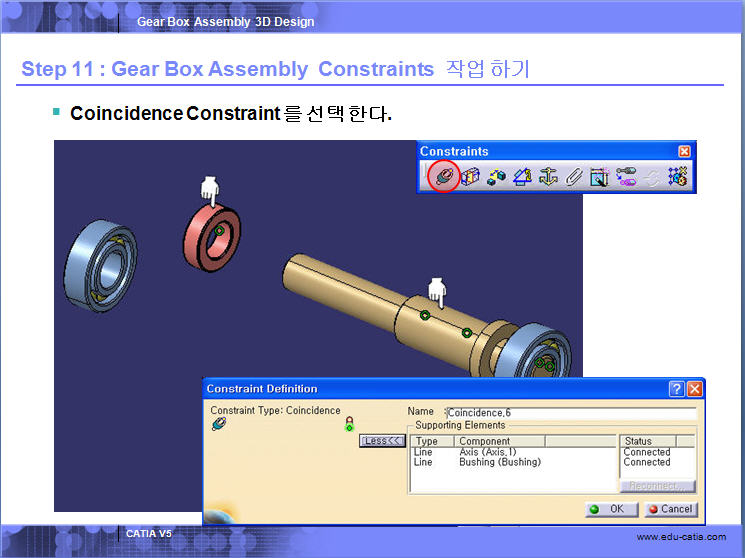Click the Flexible/Rigid Sub-Assembly icon
The image size is (745, 558).
click(626, 177)
